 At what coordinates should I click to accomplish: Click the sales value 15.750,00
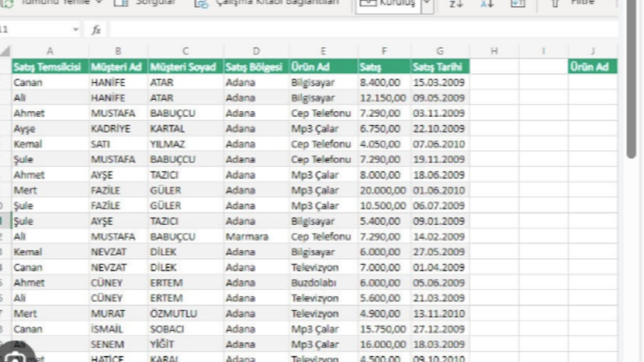click(384, 330)
